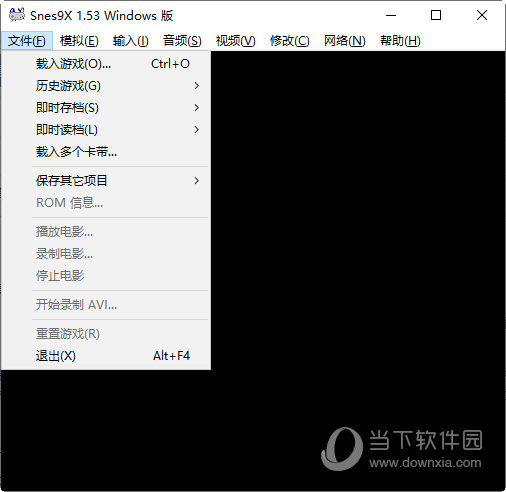Viewport: 506px width, 492px height.
Task: Open the 模拟(E) menu
Action: (79, 41)
